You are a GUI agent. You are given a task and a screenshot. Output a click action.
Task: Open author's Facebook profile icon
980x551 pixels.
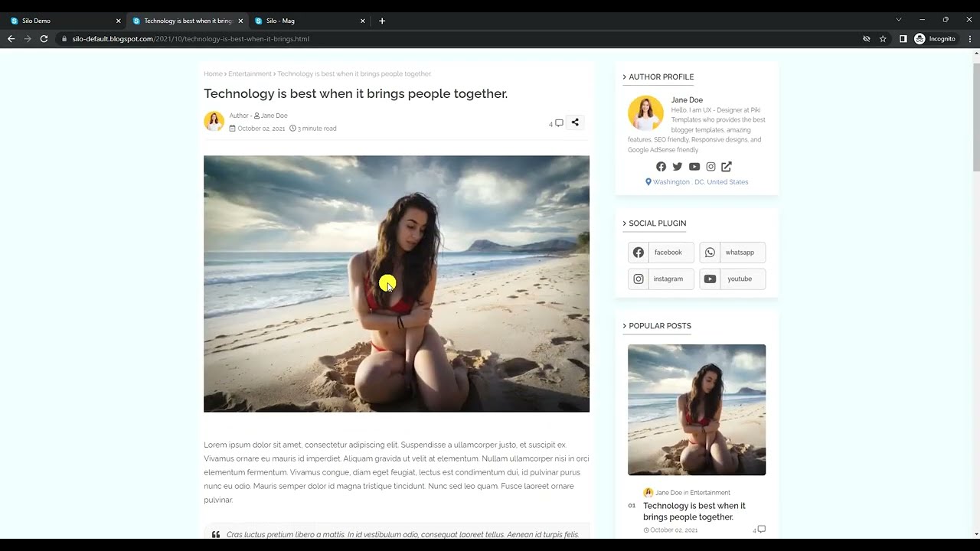pos(661,167)
